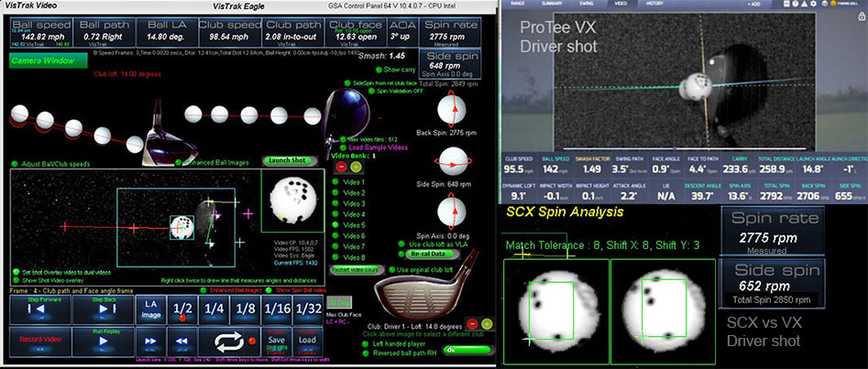This screenshot has width=868, height=369.
Task: Click the enlarged ball spin thumbnail
Action: 292,200
